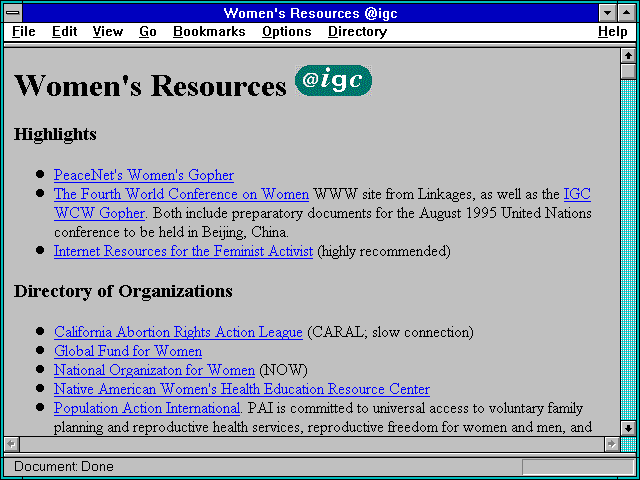Open the Bookmarks menu
The width and height of the screenshot is (640, 480).
coord(209,32)
